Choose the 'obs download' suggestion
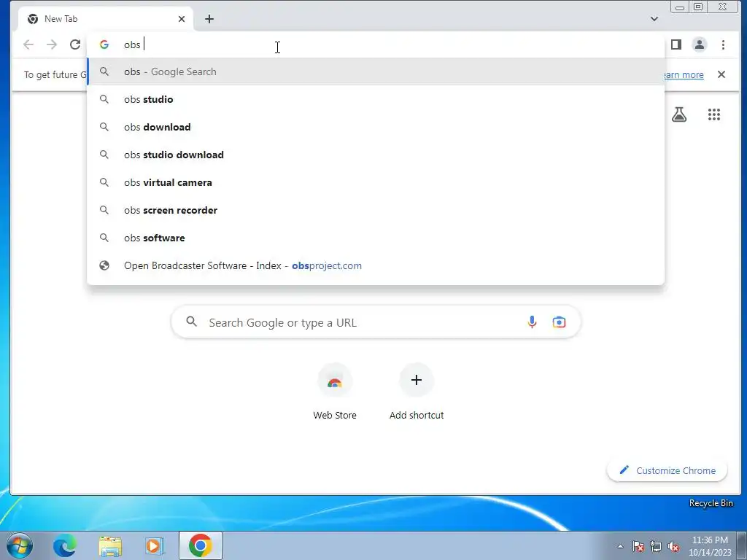The height and width of the screenshot is (560, 747). [376, 127]
